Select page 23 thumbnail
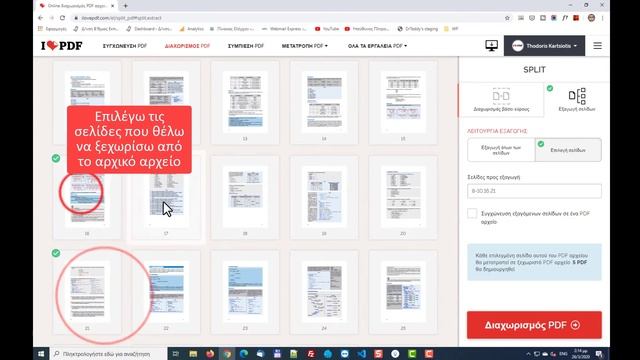This screenshot has width=640, height=360. coord(245,292)
